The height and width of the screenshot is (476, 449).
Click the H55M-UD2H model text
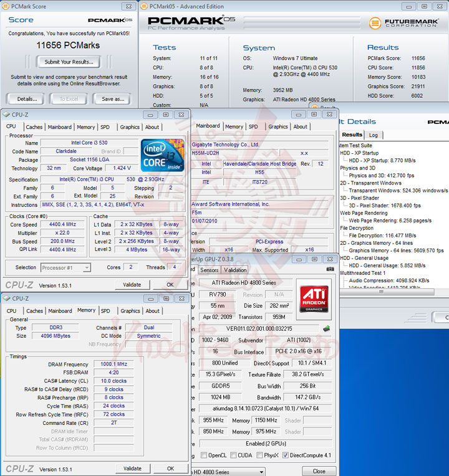(205, 153)
